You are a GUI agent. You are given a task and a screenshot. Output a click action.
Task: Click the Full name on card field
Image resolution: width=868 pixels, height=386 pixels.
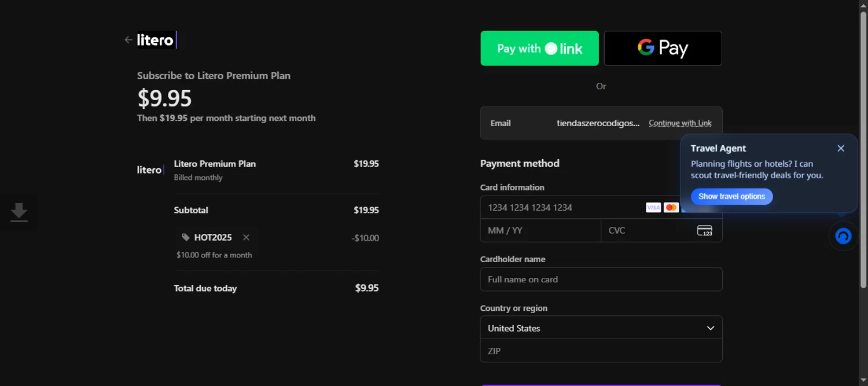point(601,279)
